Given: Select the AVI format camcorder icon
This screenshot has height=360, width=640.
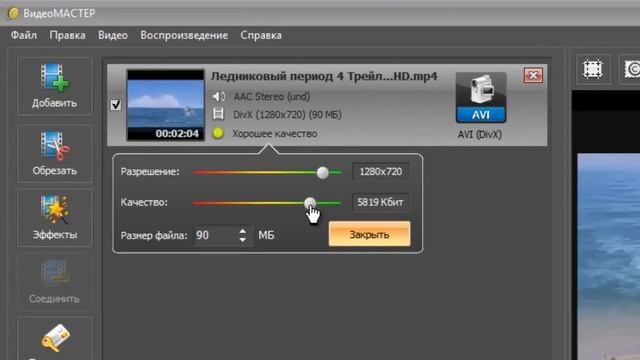Looking at the screenshot, I should click(481, 98).
